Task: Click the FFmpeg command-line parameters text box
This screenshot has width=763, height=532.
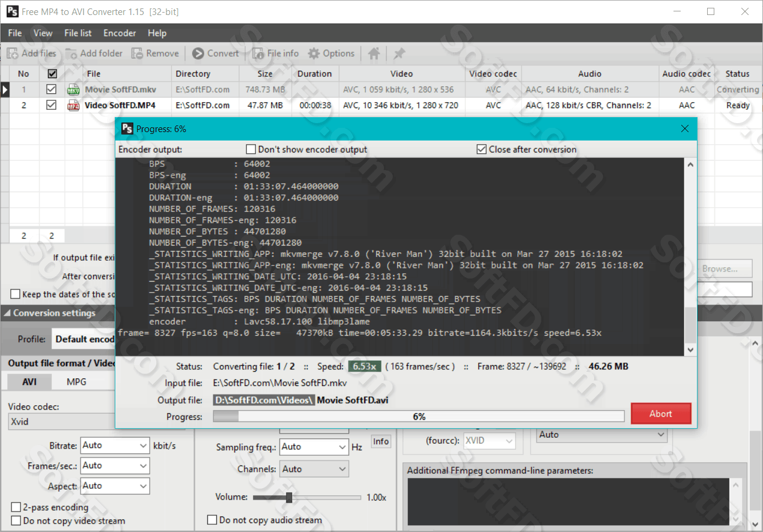Action: (x=570, y=501)
